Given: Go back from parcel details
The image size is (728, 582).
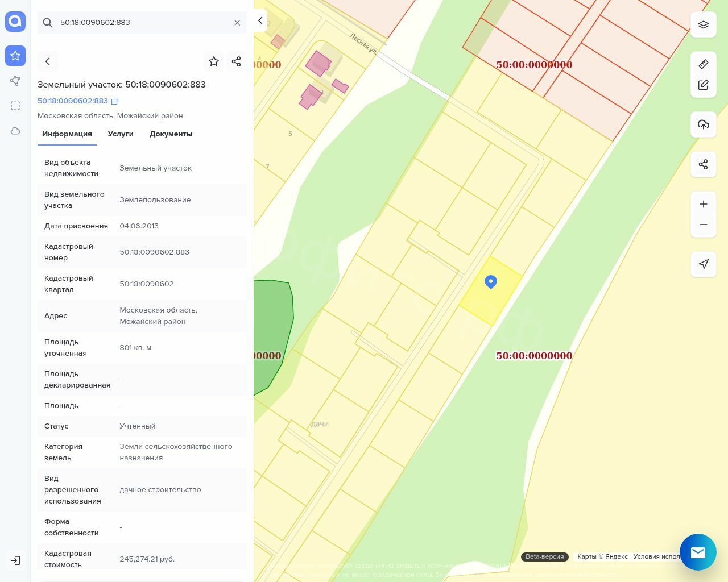Looking at the screenshot, I should tap(48, 61).
